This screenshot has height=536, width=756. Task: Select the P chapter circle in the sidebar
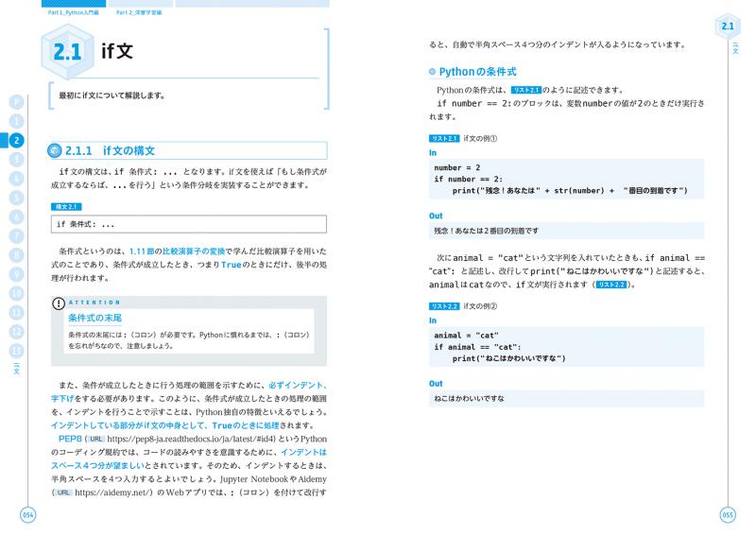[16, 102]
